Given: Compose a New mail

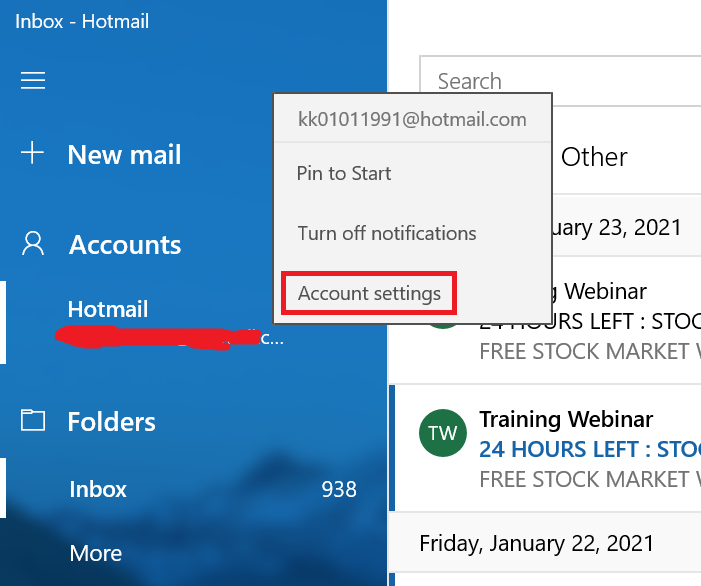Looking at the screenshot, I should tap(124, 155).
